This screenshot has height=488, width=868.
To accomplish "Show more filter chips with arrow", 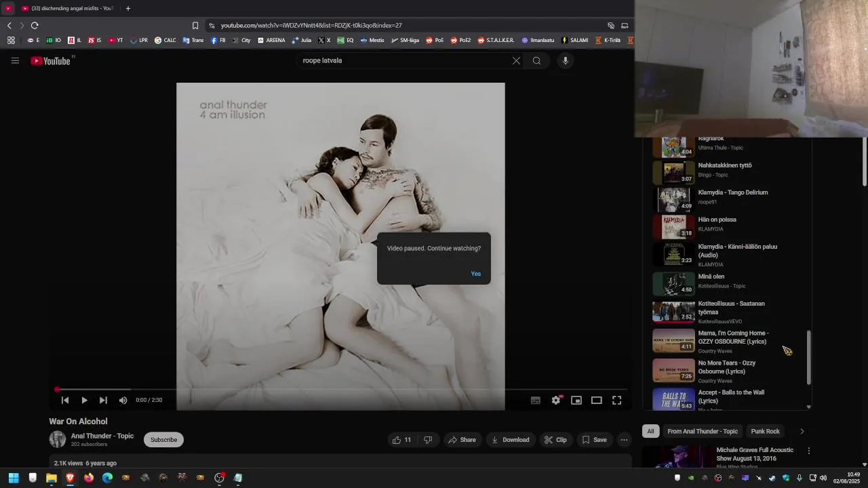I will 802,432.
